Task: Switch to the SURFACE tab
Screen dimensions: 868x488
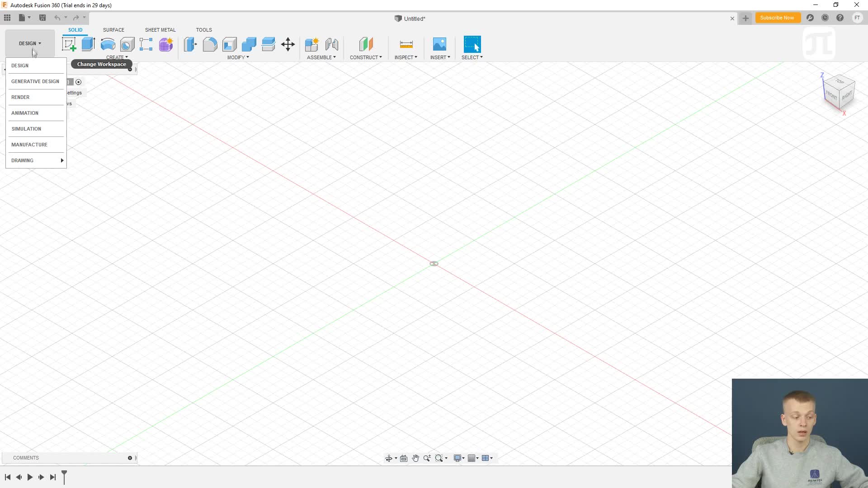Action: pyautogui.click(x=113, y=30)
